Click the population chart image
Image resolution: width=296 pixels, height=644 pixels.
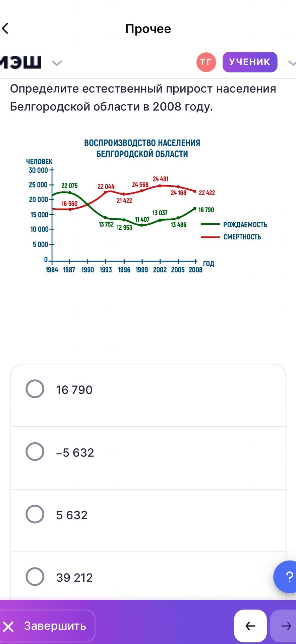click(147, 206)
